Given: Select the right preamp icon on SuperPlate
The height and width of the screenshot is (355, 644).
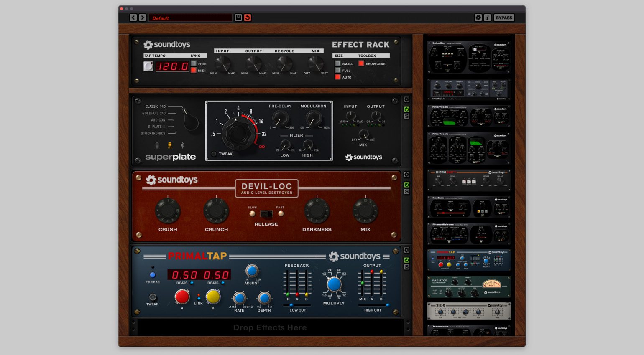Looking at the screenshot, I should point(182,145).
